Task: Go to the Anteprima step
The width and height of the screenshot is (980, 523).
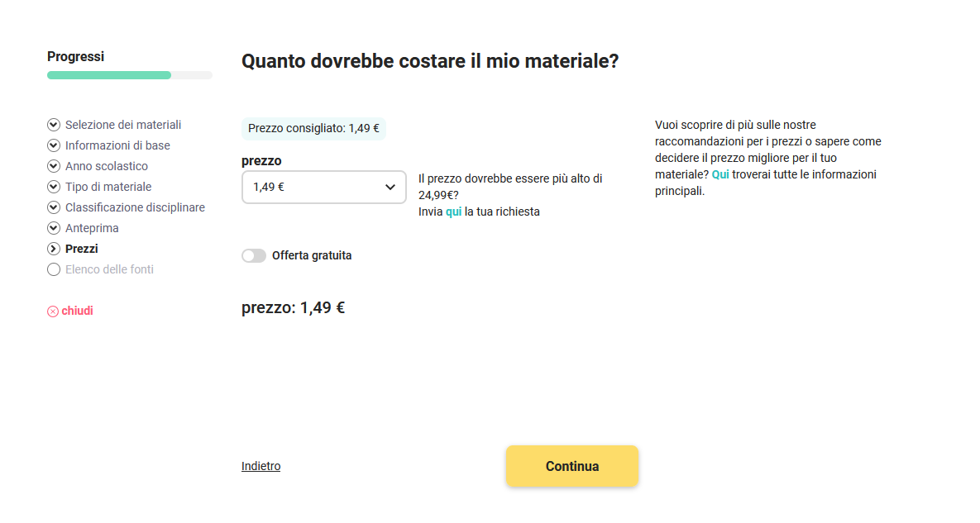Action: pyautogui.click(x=92, y=228)
